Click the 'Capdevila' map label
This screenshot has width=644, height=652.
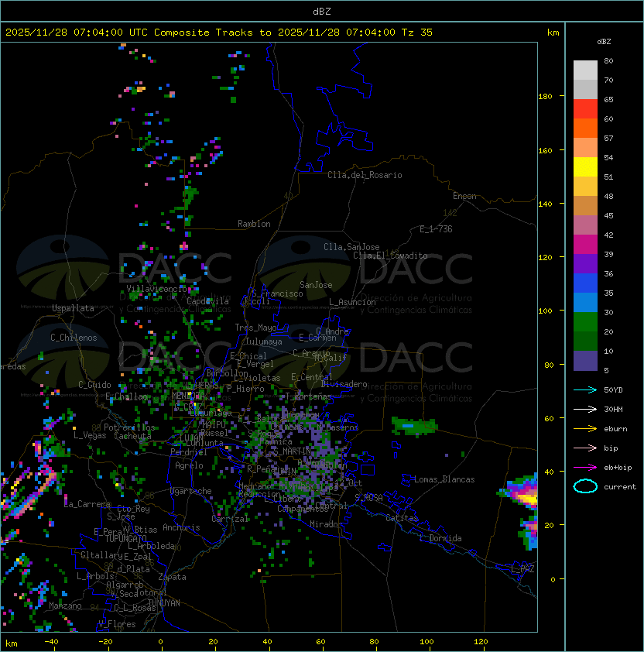tap(208, 301)
